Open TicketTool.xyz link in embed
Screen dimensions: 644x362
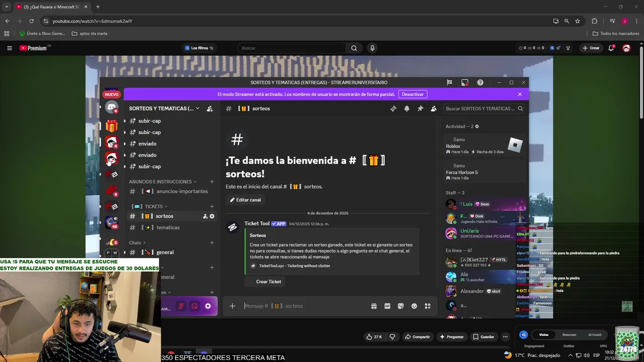294,266
